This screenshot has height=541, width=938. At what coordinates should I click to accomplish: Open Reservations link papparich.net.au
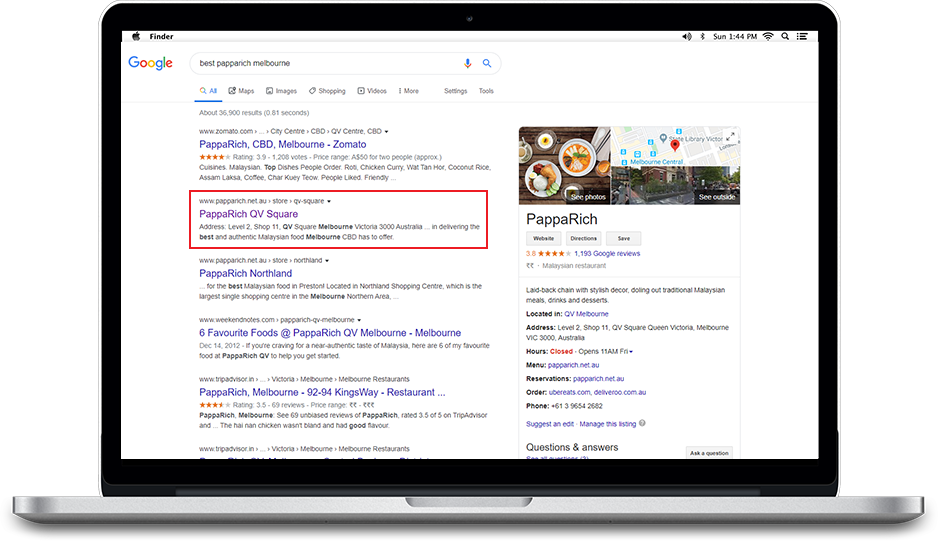click(x=598, y=379)
